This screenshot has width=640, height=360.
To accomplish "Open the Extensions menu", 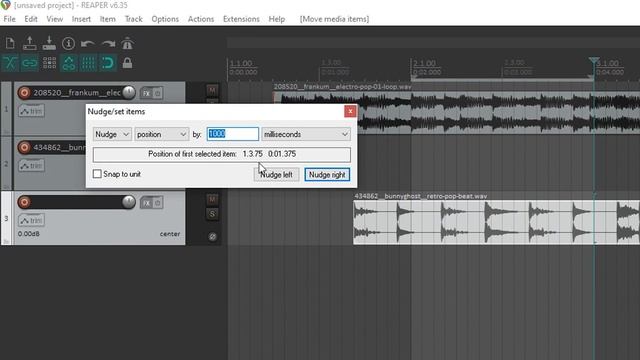I will pyautogui.click(x=241, y=19).
